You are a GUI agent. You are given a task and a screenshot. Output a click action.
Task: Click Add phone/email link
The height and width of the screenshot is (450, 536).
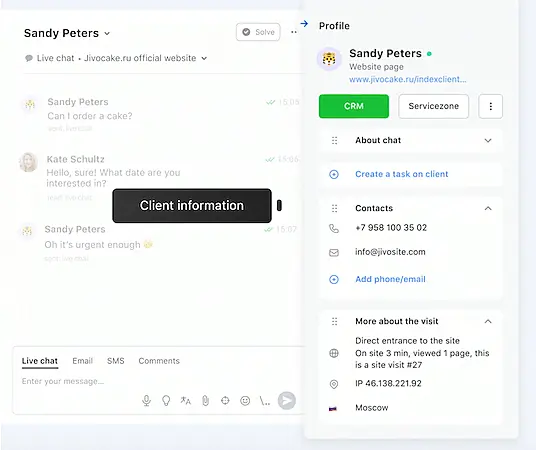pos(390,279)
